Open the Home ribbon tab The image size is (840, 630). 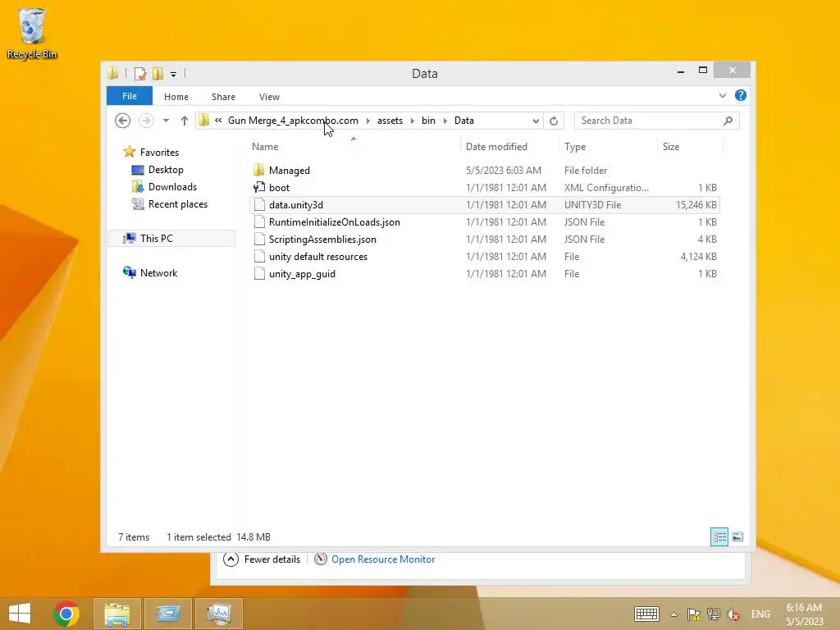click(x=176, y=97)
